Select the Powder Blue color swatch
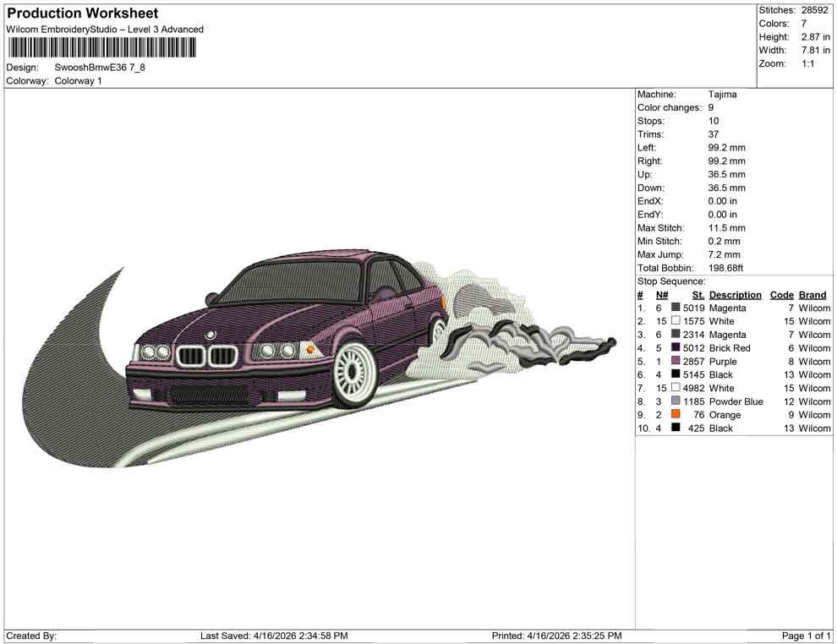The width and height of the screenshot is (837, 644). (x=674, y=401)
